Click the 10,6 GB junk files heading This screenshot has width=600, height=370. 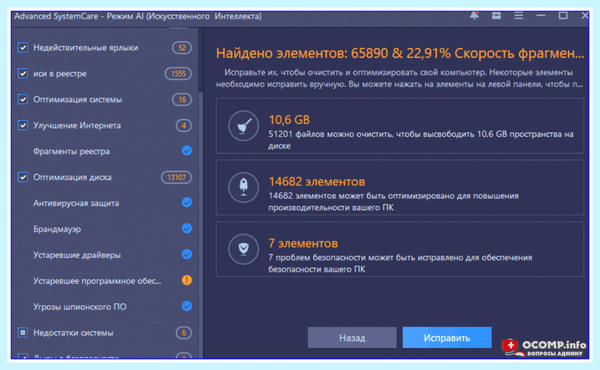pos(289,120)
